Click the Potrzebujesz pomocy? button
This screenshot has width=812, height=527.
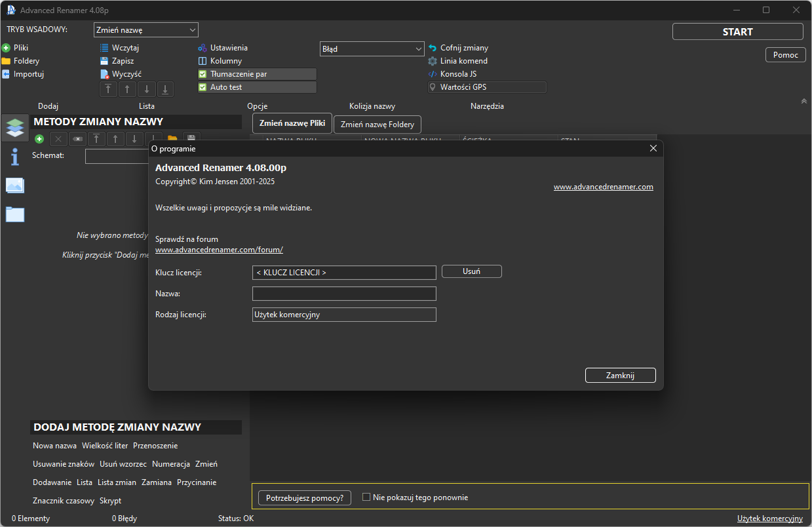(305, 498)
